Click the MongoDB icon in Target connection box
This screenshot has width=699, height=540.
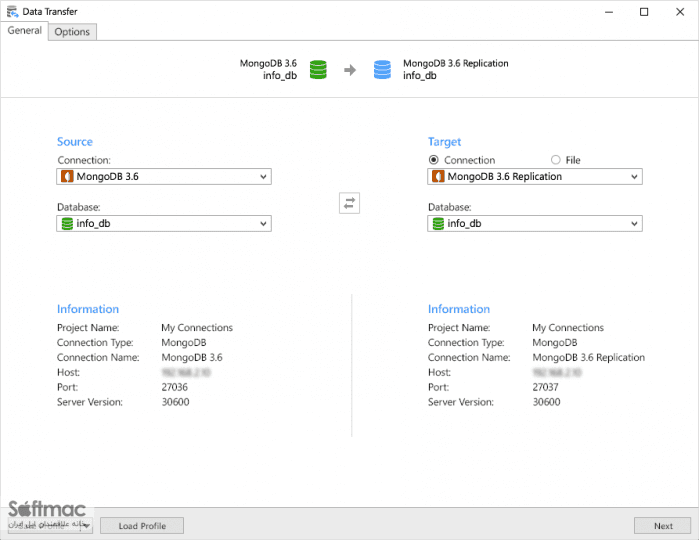coord(438,177)
